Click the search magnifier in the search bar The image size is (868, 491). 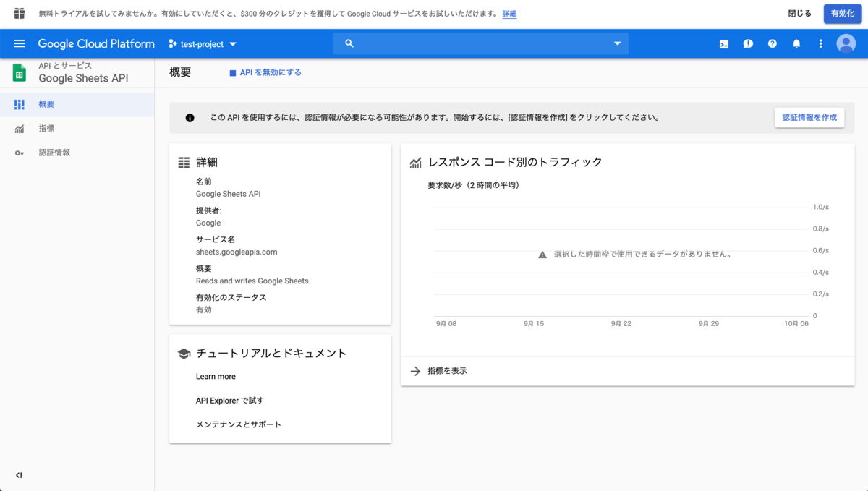[x=349, y=43]
